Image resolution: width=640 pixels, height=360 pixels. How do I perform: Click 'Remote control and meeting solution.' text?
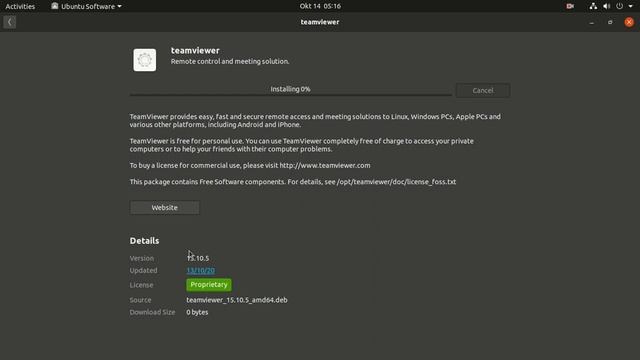[230, 61]
